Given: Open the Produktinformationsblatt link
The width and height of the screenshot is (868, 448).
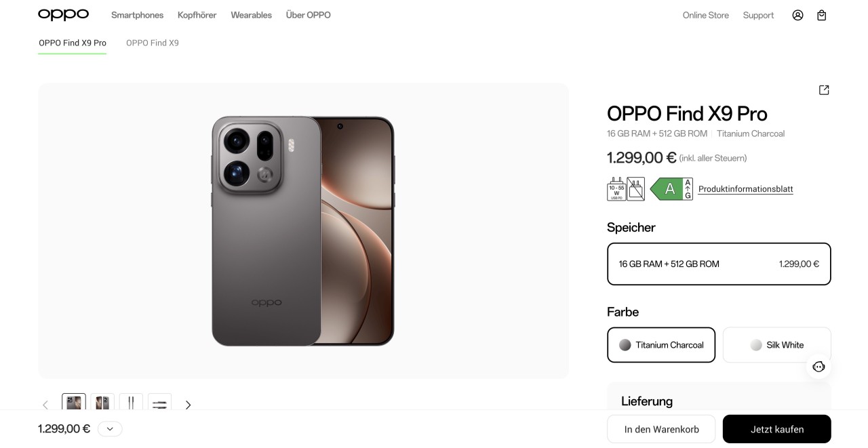Looking at the screenshot, I should (745, 189).
